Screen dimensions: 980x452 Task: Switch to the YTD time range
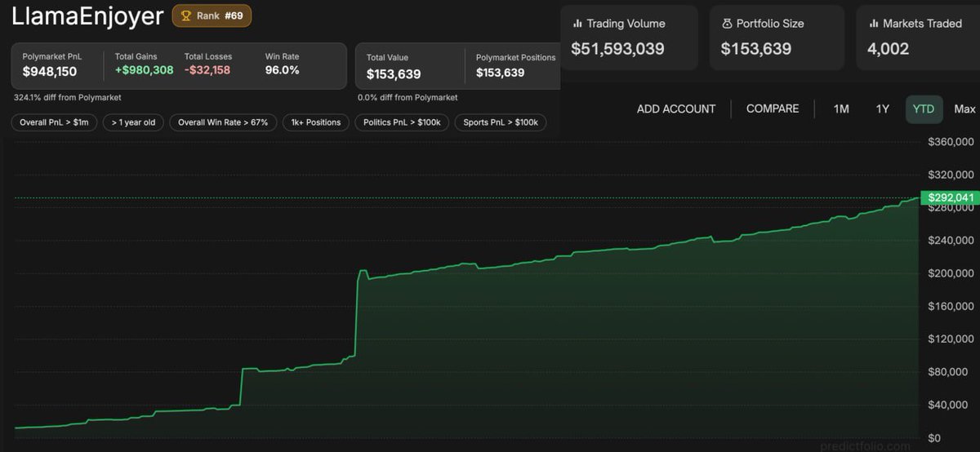click(924, 109)
